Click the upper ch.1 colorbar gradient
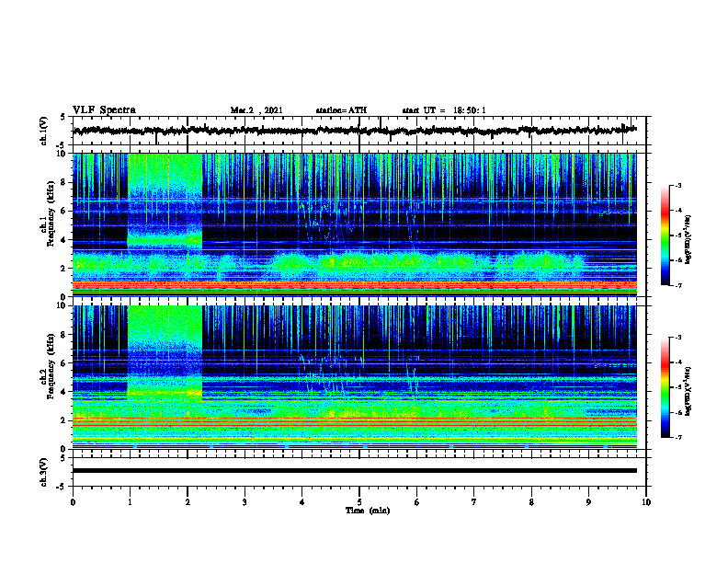The image size is (728, 563). pos(665,236)
